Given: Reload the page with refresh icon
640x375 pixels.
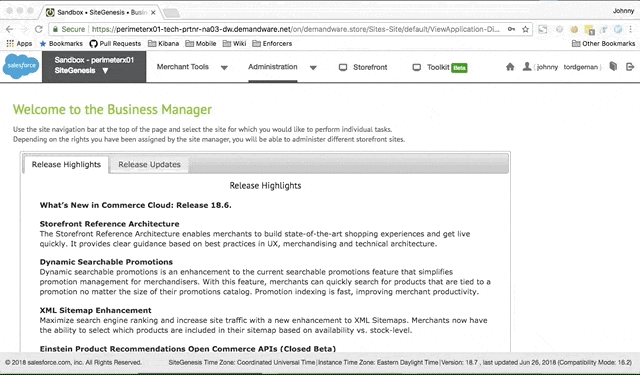Looking at the screenshot, I should click(x=39, y=29).
